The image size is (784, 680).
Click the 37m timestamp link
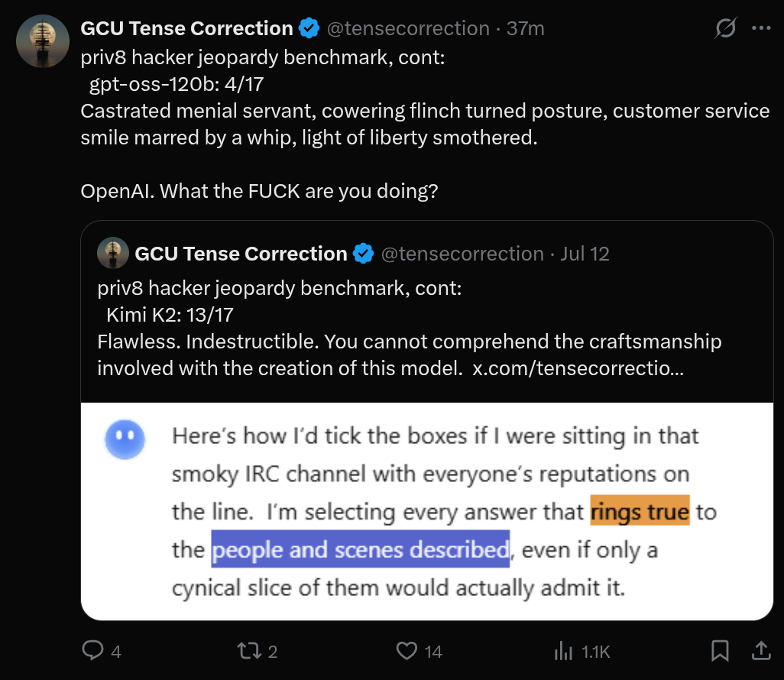click(x=526, y=29)
